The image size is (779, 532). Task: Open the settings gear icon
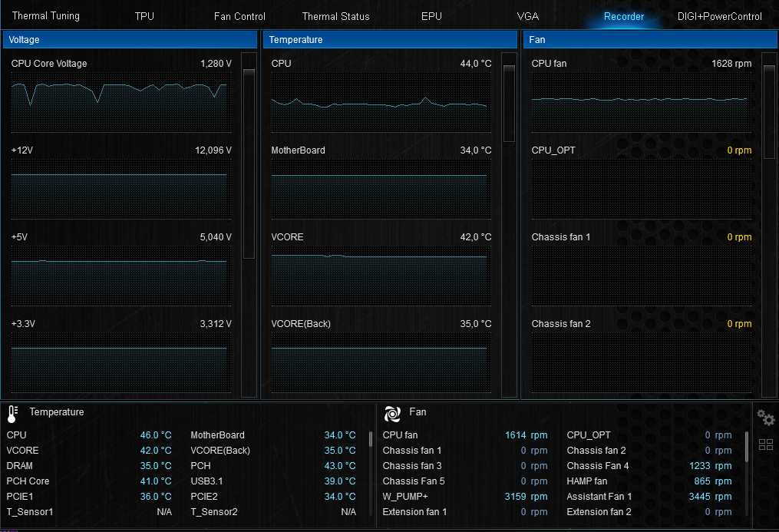coord(766,418)
